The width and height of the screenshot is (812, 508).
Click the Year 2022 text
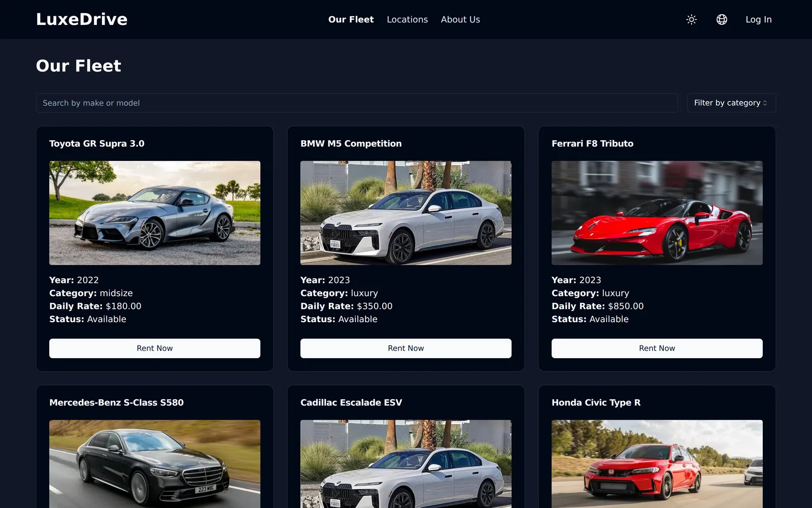coord(74,280)
